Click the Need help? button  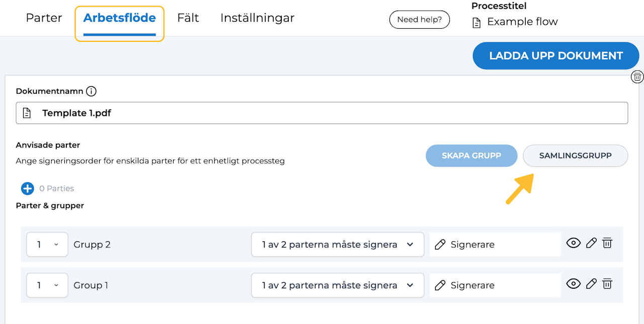point(419,20)
